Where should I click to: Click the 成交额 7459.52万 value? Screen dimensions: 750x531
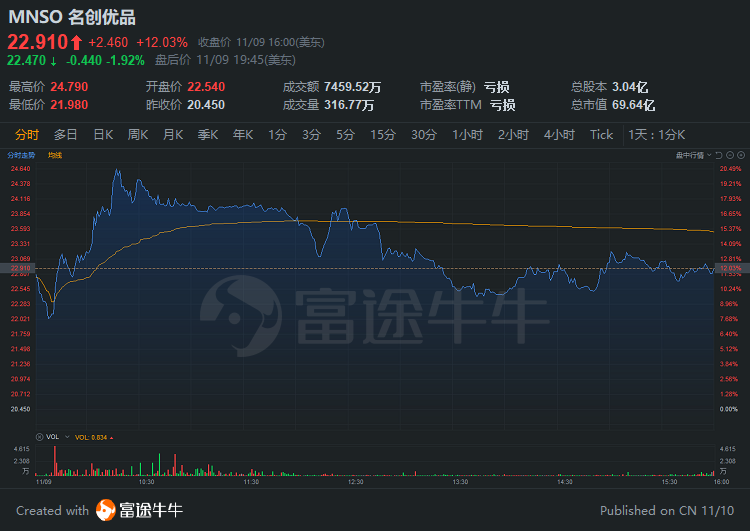point(353,87)
